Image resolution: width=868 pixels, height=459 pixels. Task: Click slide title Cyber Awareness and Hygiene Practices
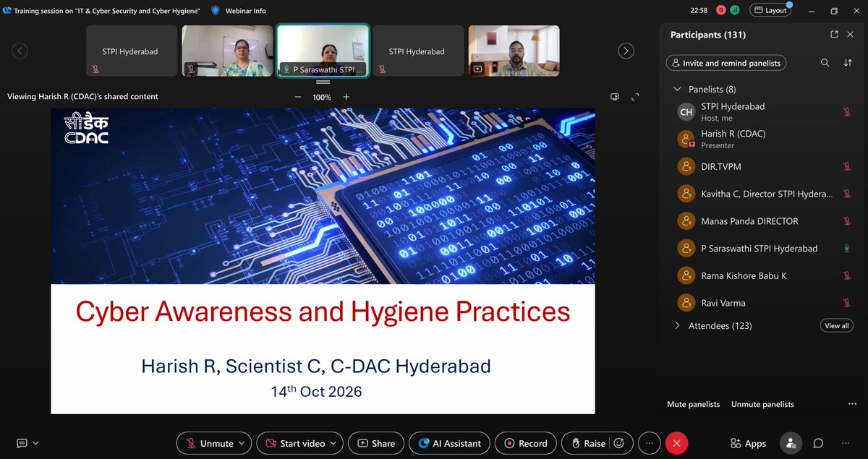point(323,312)
